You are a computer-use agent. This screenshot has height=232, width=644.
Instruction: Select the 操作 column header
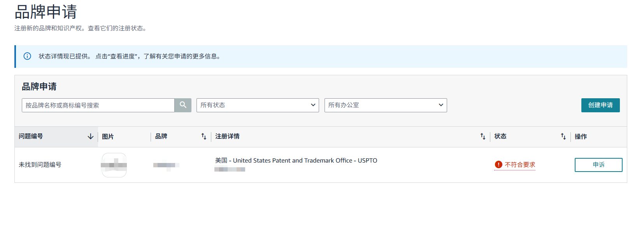tap(581, 136)
